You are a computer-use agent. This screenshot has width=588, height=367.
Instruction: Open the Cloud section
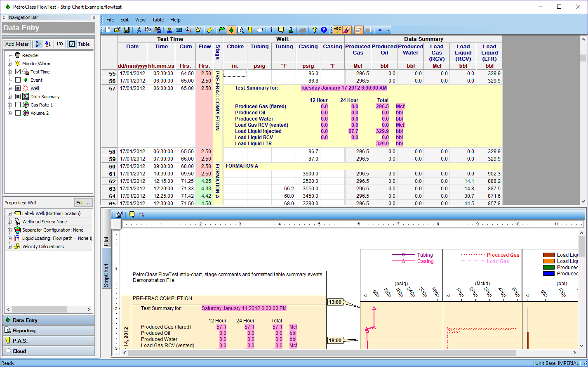click(x=48, y=351)
